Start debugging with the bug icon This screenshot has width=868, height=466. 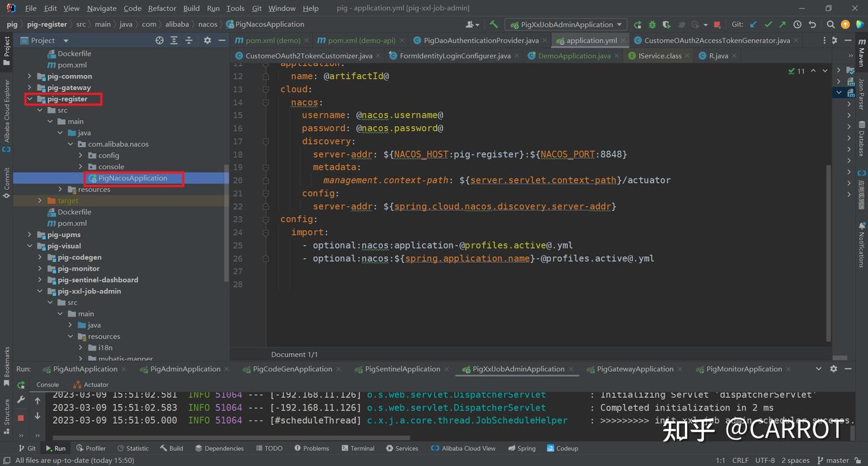[x=652, y=25]
